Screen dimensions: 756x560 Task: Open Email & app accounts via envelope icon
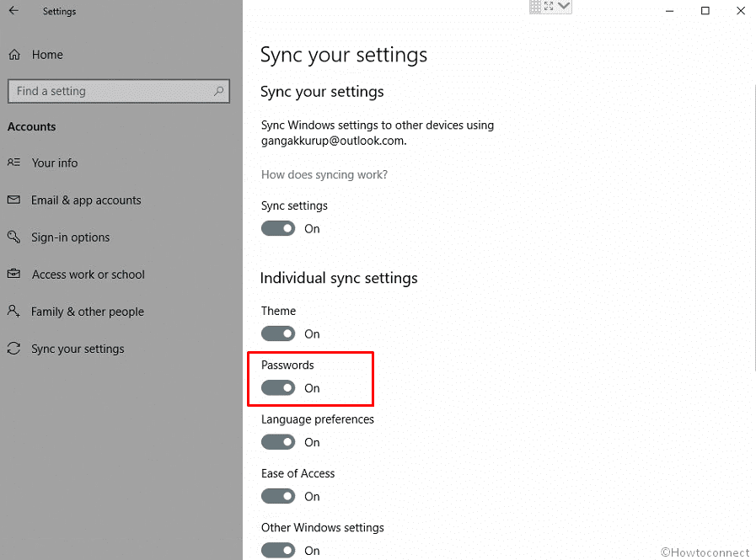pos(13,200)
